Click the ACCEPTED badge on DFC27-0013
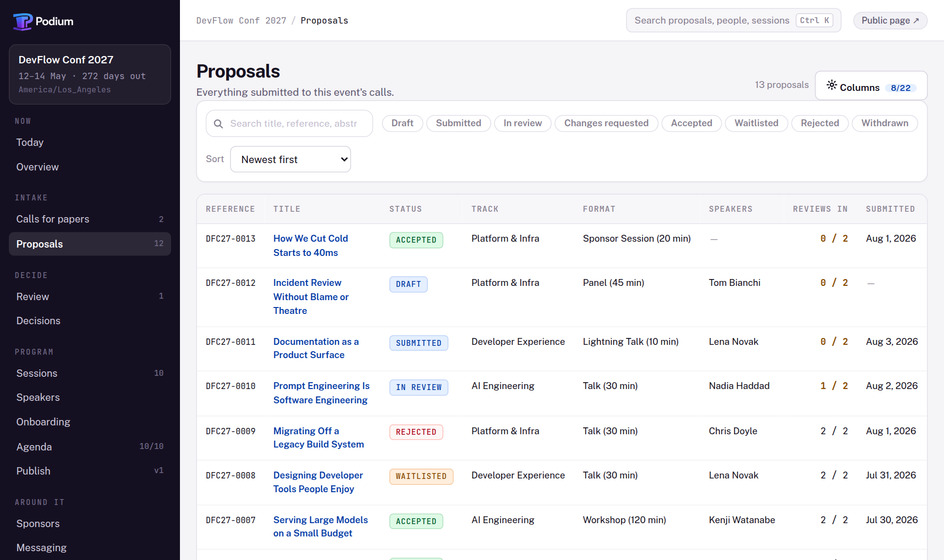 (x=416, y=240)
